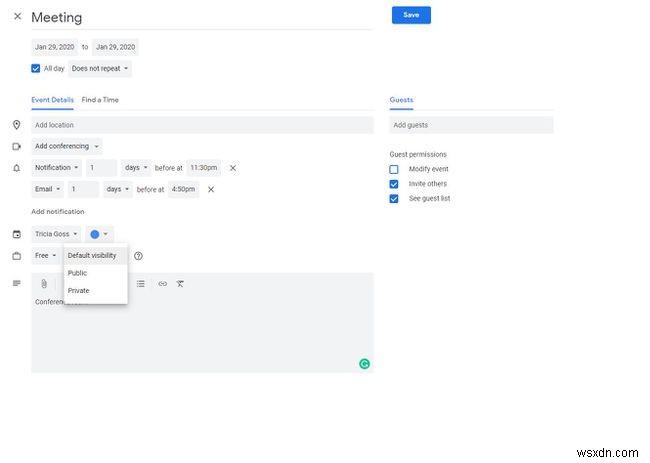This screenshot has height=463, width=650.
Task: Remove the 4:50pm email notification row
Action: [x=211, y=189]
